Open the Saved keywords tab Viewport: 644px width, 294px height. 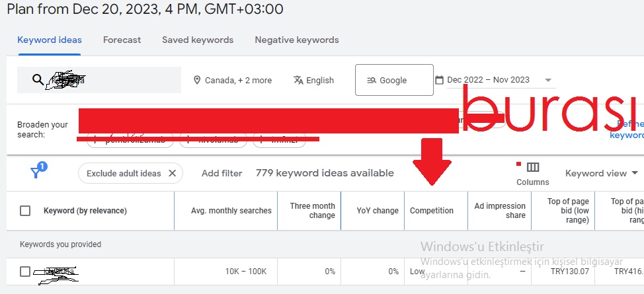[x=198, y=40]
